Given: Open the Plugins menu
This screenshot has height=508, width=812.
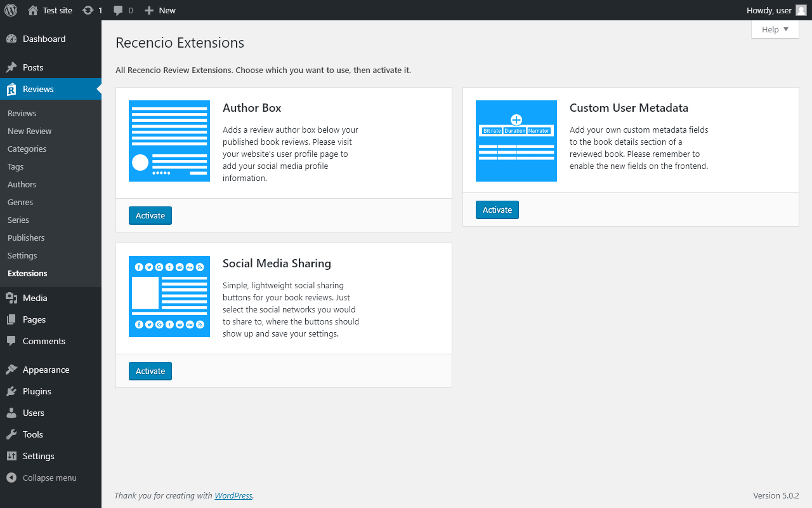Looking at the screenshot, I should pyautogui.click(x=37, y=391).
